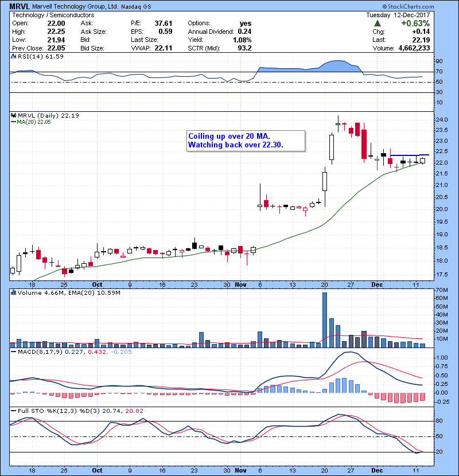This screenshot has width=459, height=476.
Task: Click the 'Nov' label on price axis
Action: point(240,285)
